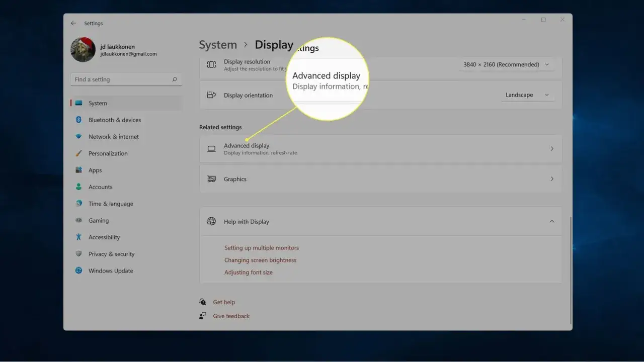Open 'Adjusting font size' link

tap(249, 273)
